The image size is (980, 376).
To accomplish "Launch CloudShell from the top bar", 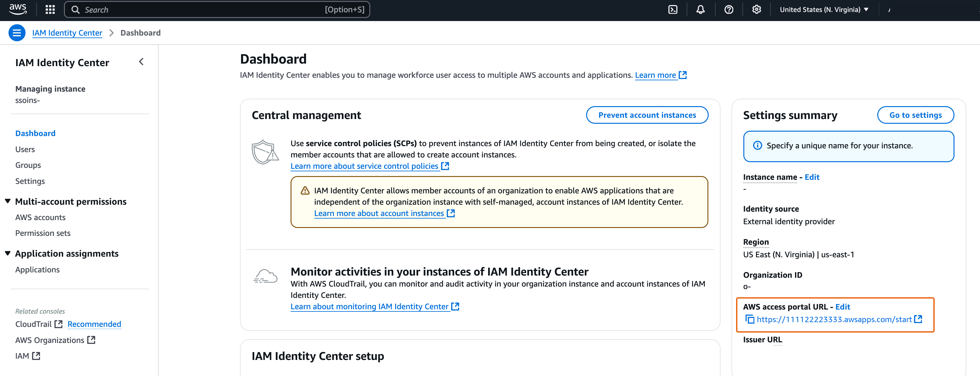I will pyautogui.click(x=673, y=9).
